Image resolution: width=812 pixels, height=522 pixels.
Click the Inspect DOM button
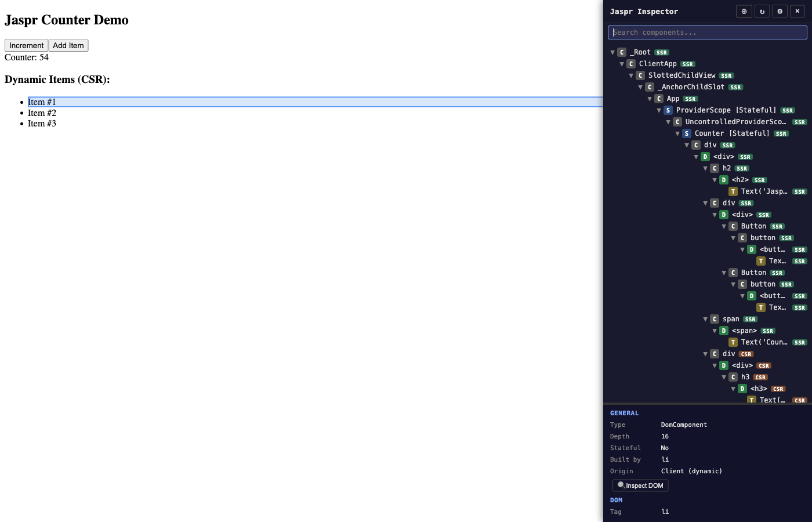click(x=640, y=485)
